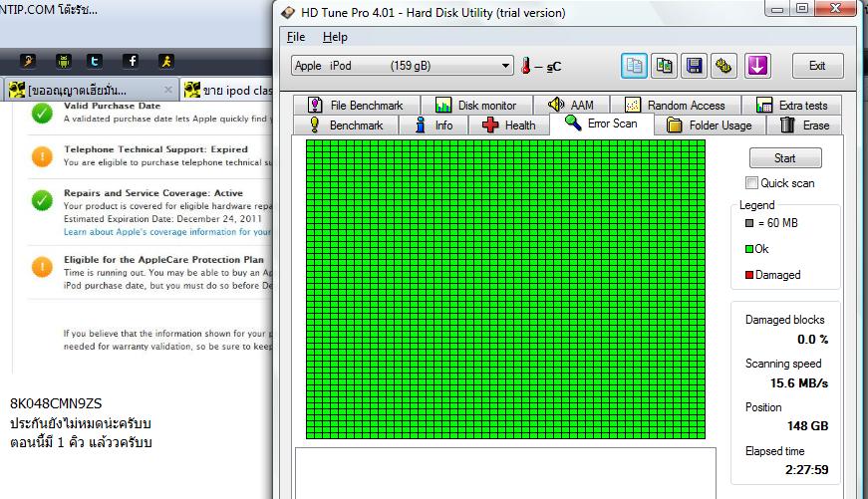Switch to the Health tab
This screenshot has height=499, width=868.
[x=508, y=125]
